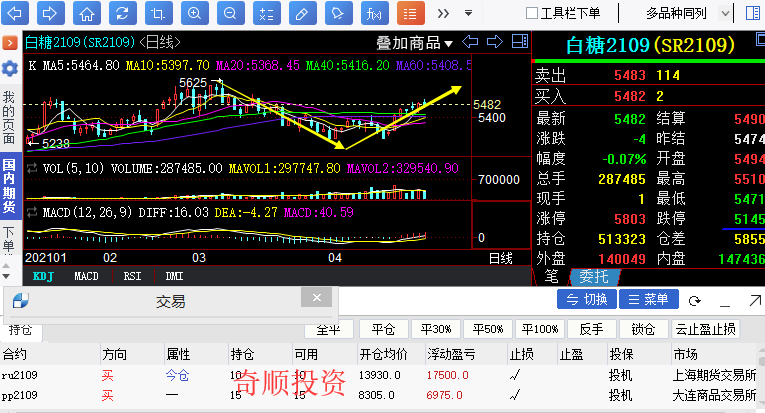Select the 持仓 positions tab
The image size is (765, 413).
20,330
